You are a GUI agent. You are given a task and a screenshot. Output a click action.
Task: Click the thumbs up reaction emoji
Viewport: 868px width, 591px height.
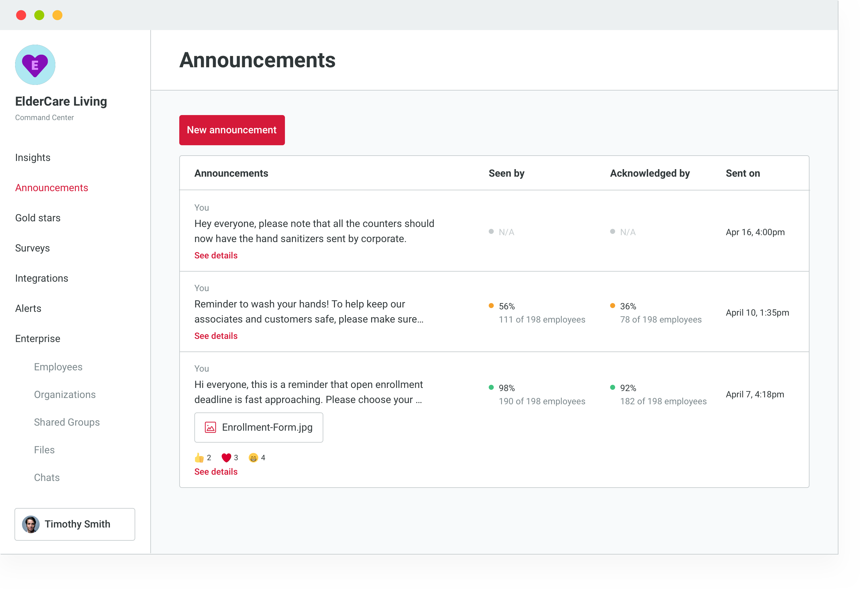click(x=199, y=458)
